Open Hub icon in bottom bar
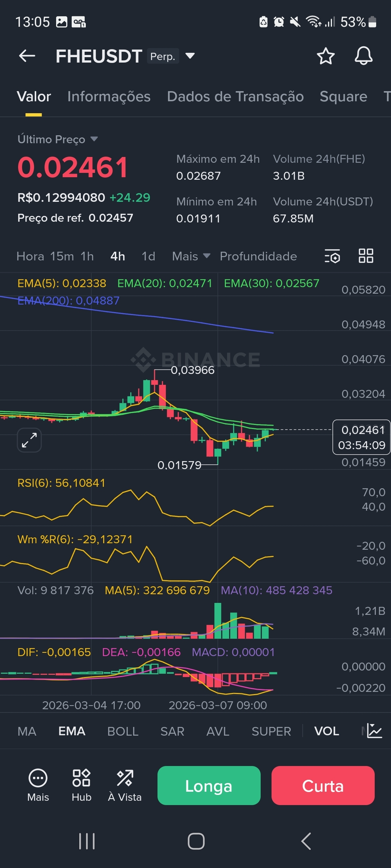Image resolution: width=391 pixels, height=868 pixels. [x=81, y=785]
